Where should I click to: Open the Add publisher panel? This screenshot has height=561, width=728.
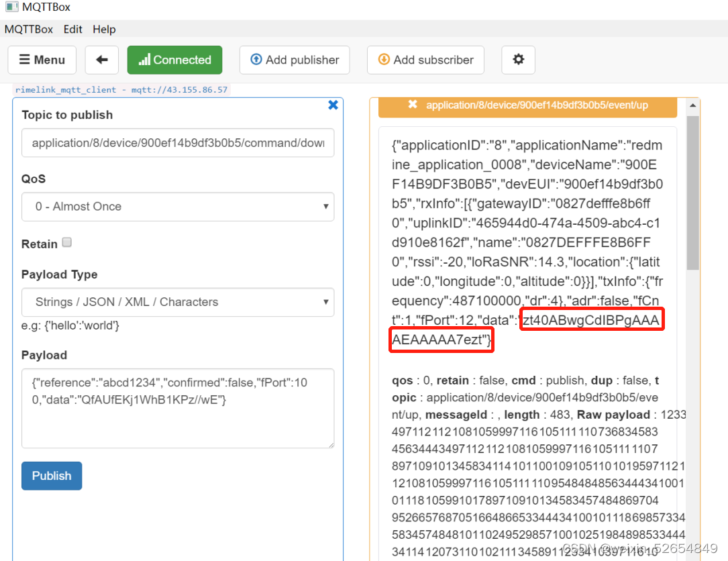(294, 60)
